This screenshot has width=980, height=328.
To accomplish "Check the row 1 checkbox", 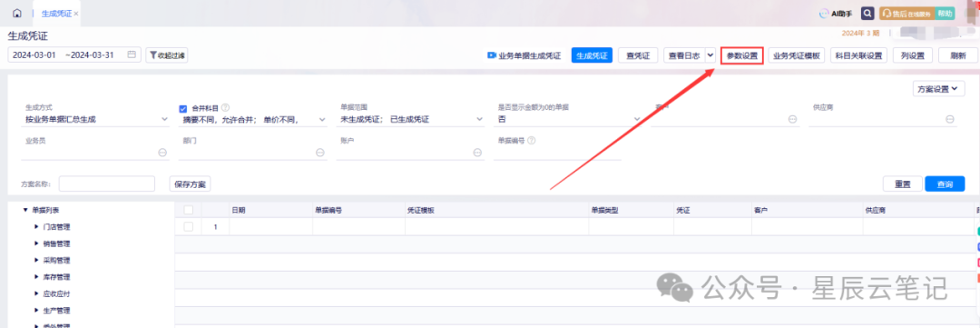I will (x=188, y=226).
